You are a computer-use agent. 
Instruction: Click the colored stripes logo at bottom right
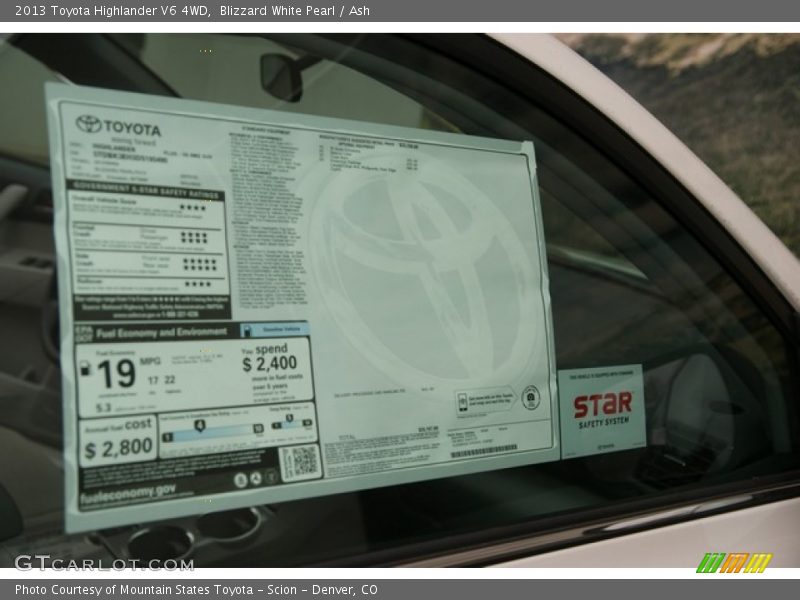(x=734, y=563)
